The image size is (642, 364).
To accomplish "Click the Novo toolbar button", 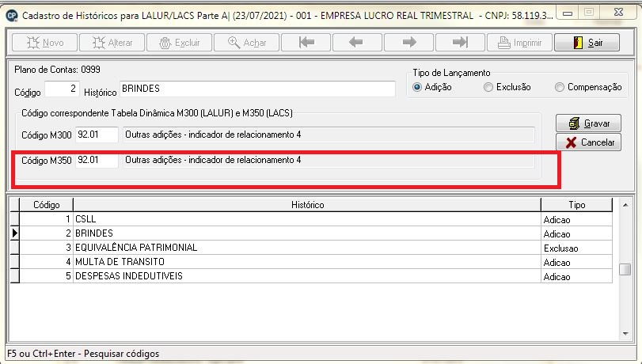I will [44, 42].
